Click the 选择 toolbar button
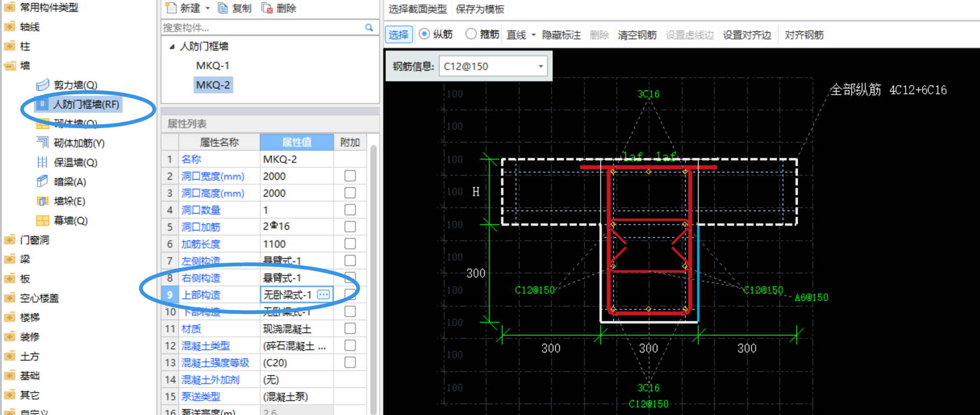Image resolution: width=980 pixels, height=415 pixels. point(399,35)
